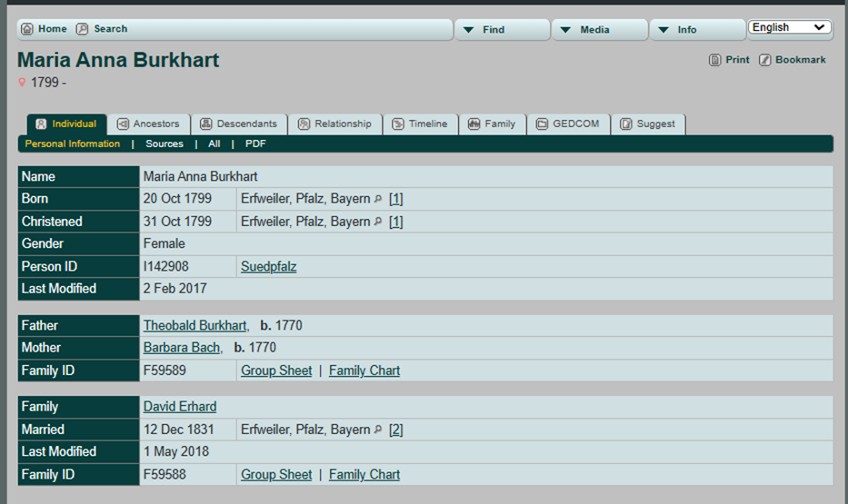
Task: Open the Descendants tab
Action: [238, 124]
